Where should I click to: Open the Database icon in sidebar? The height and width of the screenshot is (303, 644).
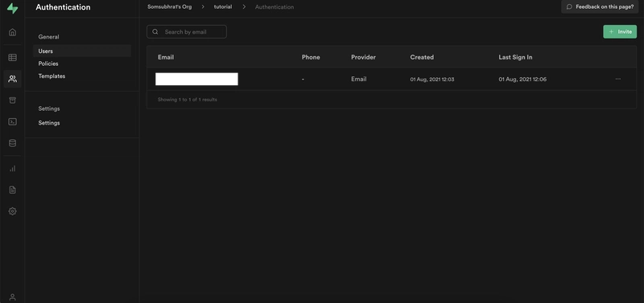[x=13, y=143]
